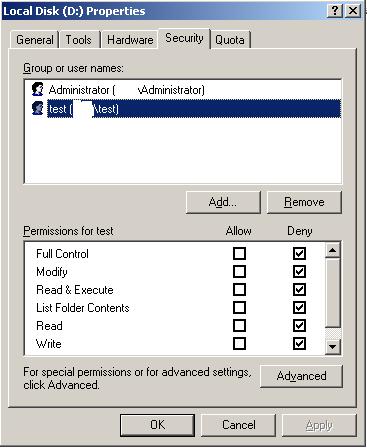Click permissions list scroll down arrow
This screenshot has width=367, height=448.
332,347
